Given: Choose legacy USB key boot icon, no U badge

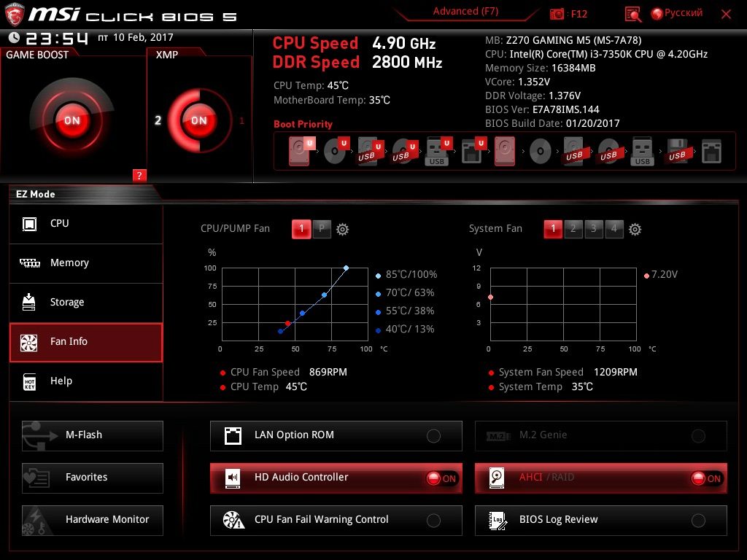Looking at the screenshot, I should (642, 151).
